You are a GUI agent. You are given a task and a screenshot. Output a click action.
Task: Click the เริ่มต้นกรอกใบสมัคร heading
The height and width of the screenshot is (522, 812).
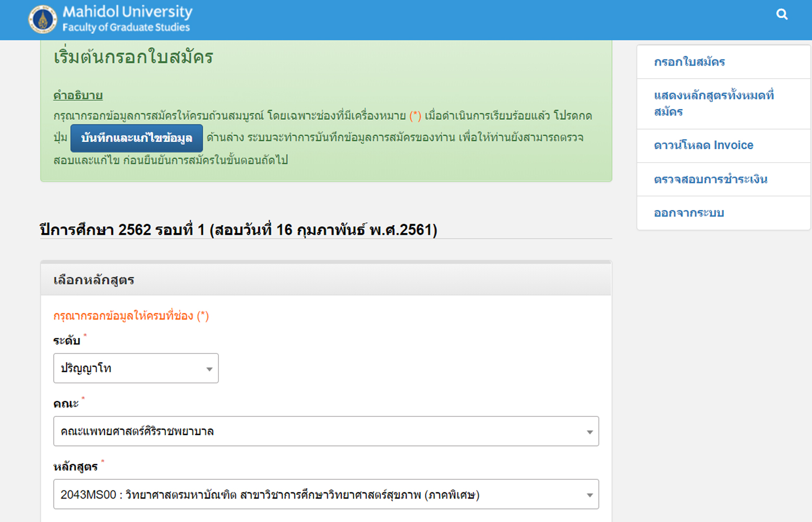click(x=133, y=57)
